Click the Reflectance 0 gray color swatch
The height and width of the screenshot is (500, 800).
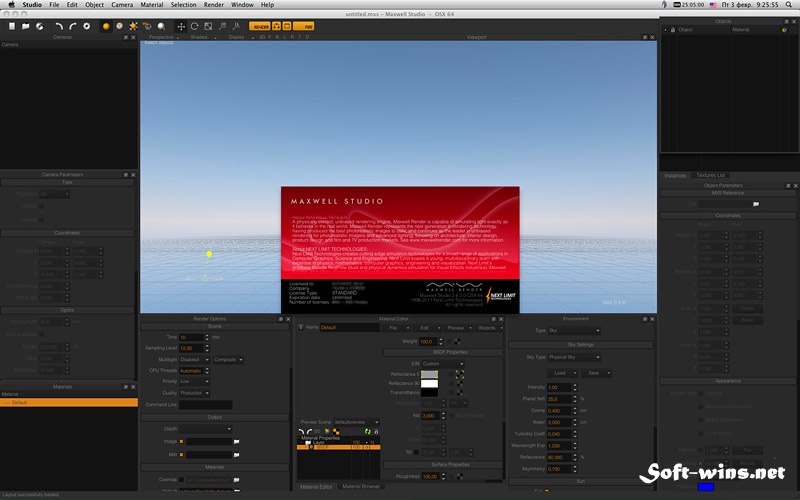430,374
